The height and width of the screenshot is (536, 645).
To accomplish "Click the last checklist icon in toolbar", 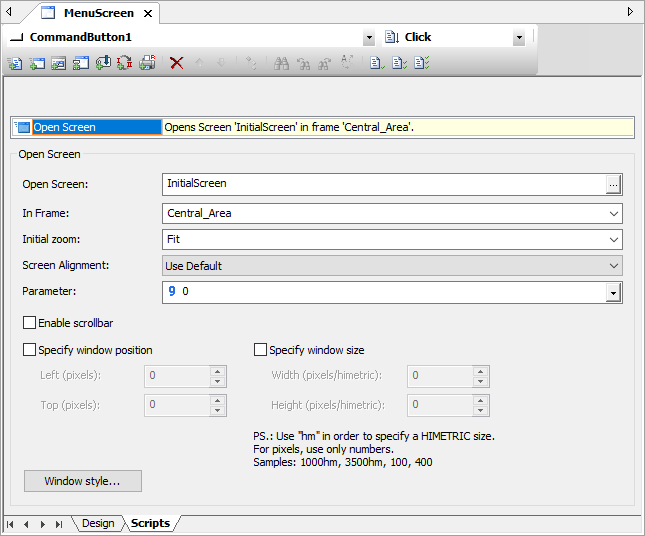I will click(421, 63).
